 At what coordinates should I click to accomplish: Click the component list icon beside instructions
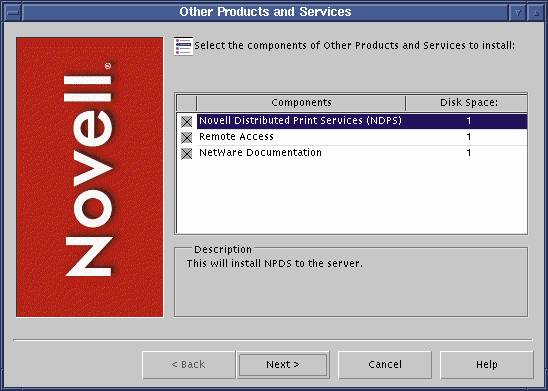coord(183,46)
